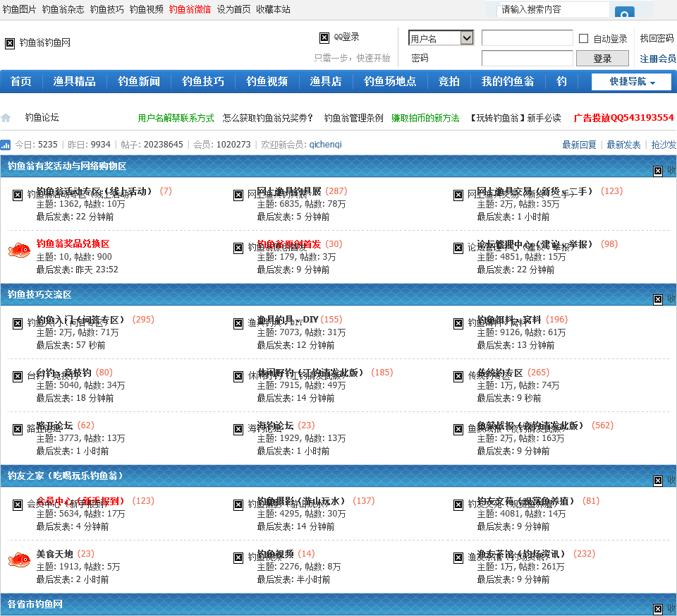Click the forum icon beside 渔夫茶馆
The image size is (677, 616).
point(458,557)
